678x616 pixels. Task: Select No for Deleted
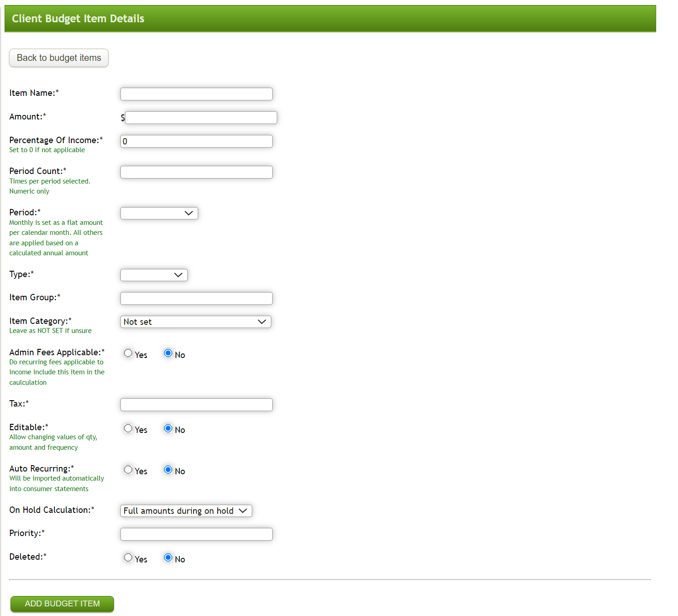click(x=168, y=557)
